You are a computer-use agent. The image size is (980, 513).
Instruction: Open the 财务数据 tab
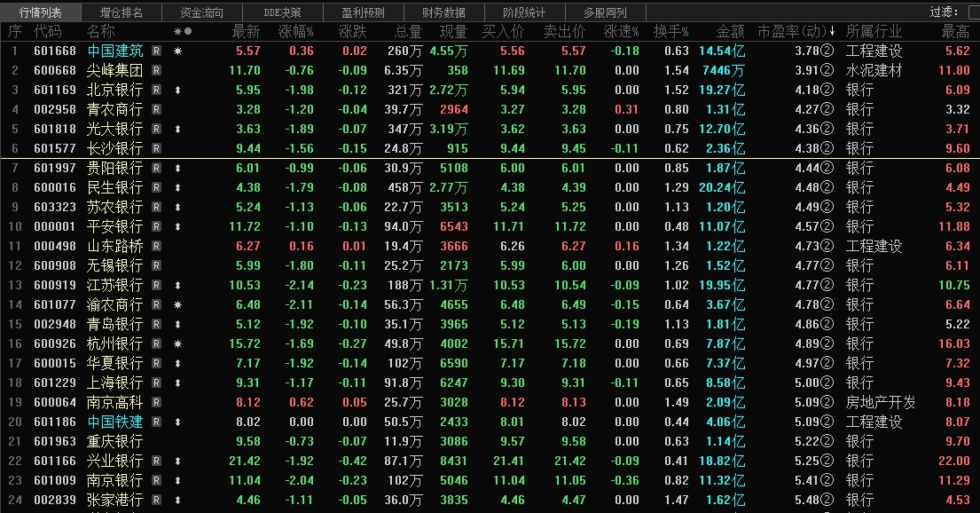pos(443,12)
